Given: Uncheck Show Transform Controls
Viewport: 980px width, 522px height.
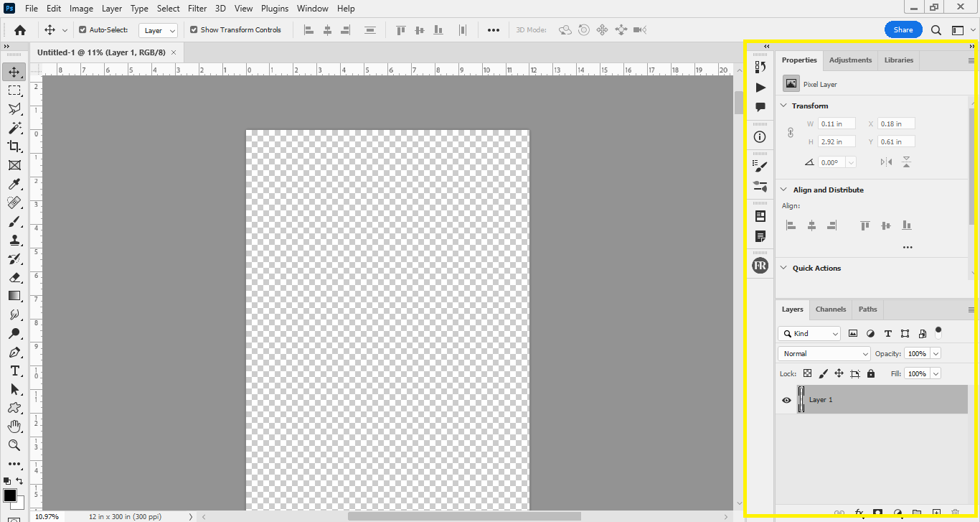Looking at the screenshot, I should coord(194,30).
